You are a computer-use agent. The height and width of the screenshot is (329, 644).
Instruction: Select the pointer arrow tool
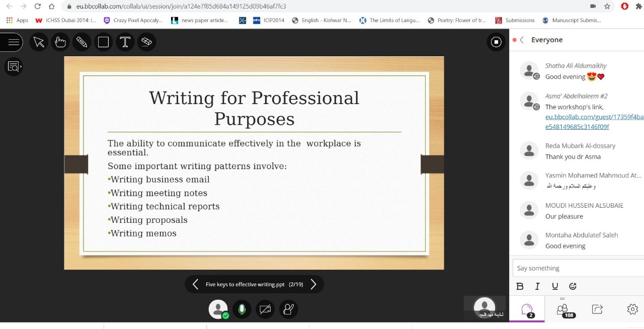tap(39, 42)
